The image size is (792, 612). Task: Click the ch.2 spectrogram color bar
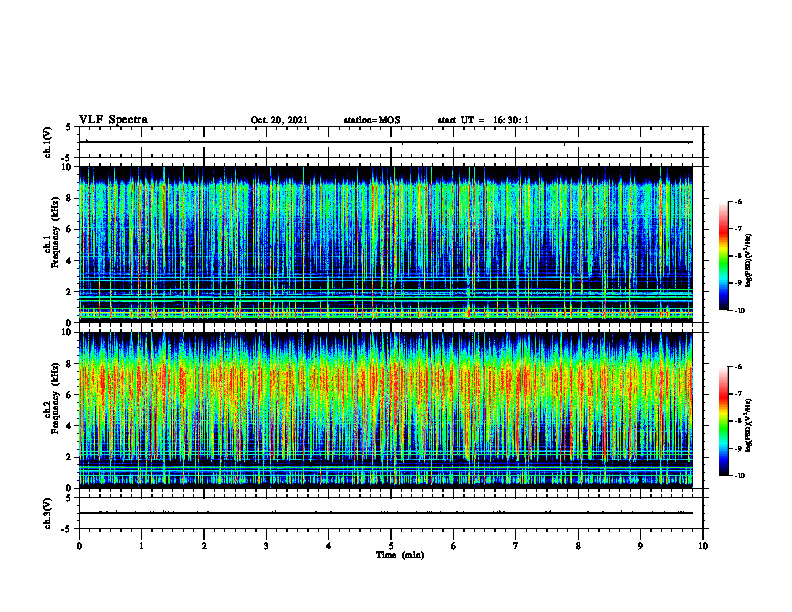point(723,421)
